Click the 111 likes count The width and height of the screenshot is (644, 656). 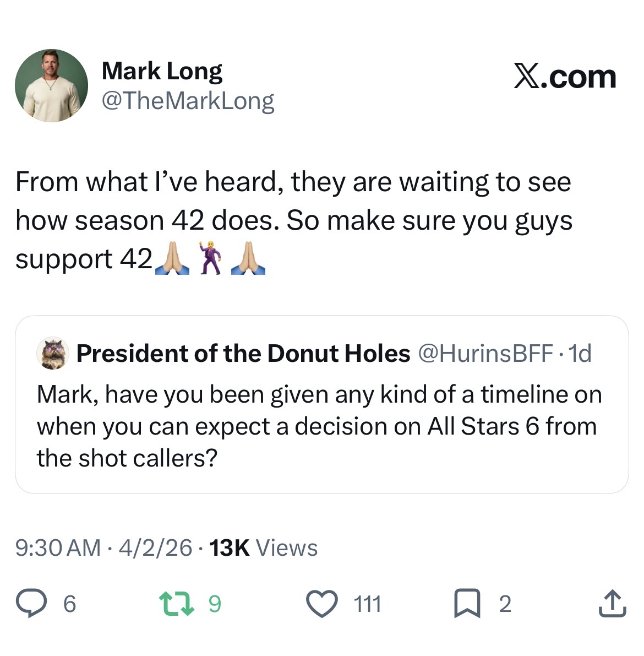click(x=367, y=604)
